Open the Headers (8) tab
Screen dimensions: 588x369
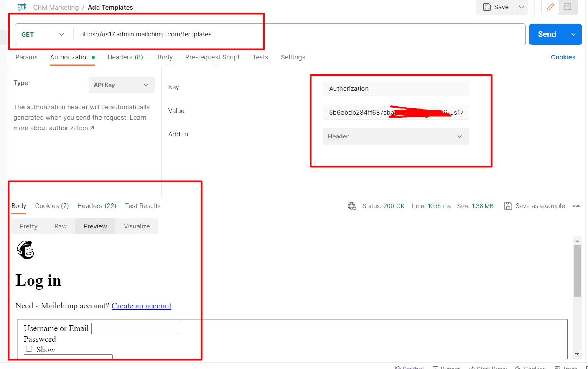click(125, 57)
